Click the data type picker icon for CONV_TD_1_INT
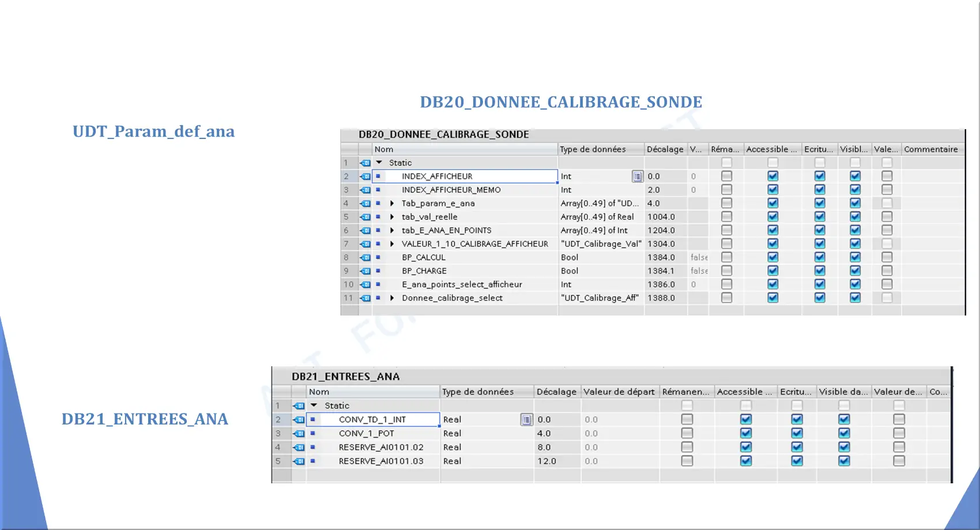The width and height of the screenshot is (980, 530). tap(526, 420)
